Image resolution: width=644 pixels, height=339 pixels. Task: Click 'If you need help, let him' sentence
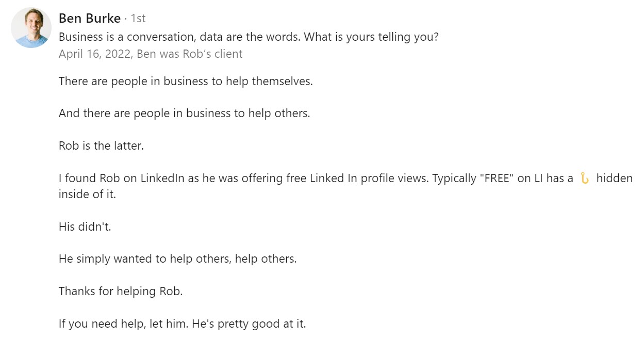[x=127, y=324]
